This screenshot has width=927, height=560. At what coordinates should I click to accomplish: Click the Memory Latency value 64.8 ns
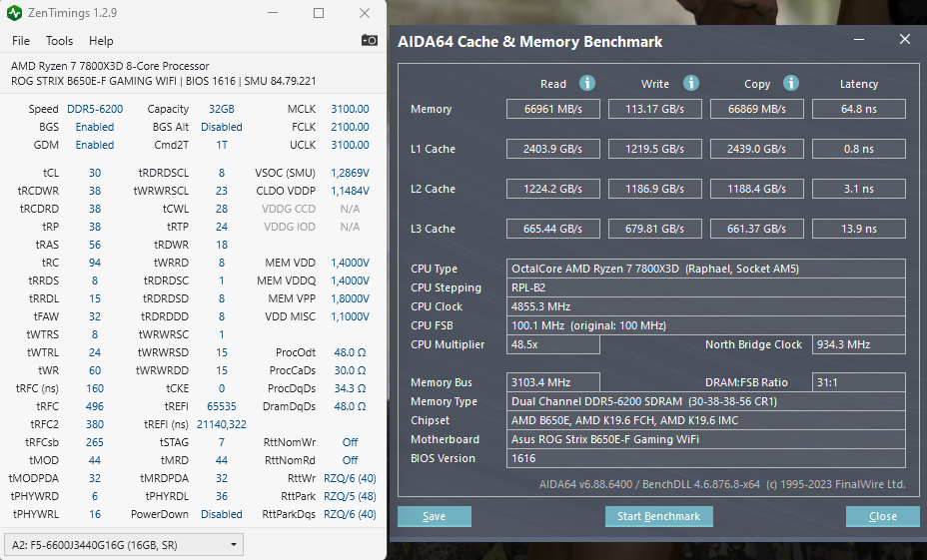tap(859, 109)
